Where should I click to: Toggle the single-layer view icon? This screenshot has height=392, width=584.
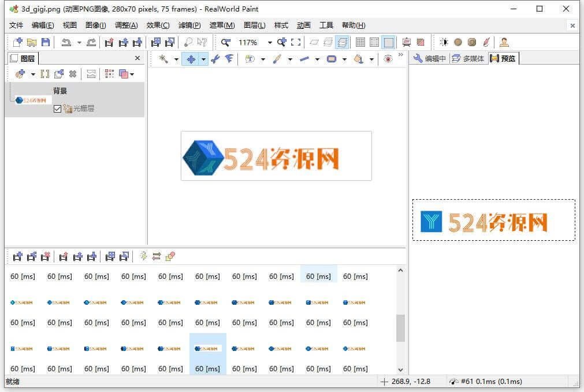tap(314, 42)
